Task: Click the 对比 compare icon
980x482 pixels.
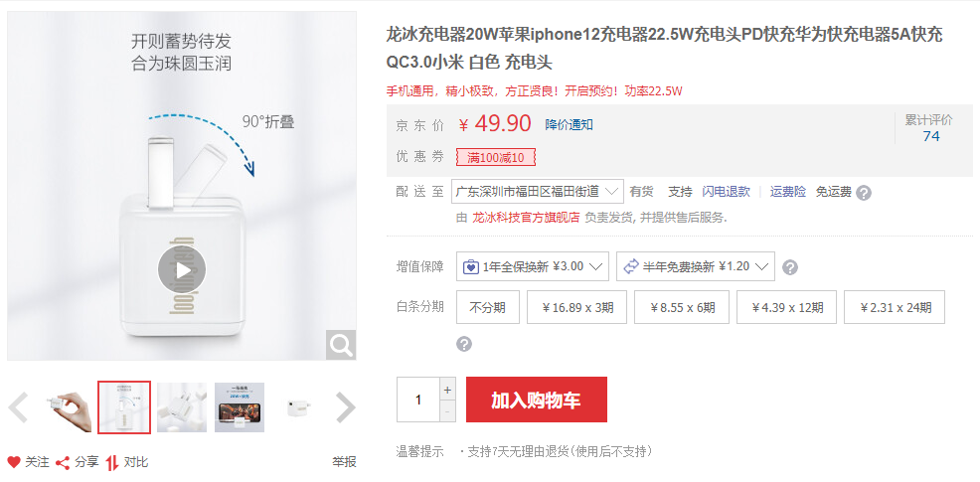Action: pyautogui.click(x=112, y=462)
